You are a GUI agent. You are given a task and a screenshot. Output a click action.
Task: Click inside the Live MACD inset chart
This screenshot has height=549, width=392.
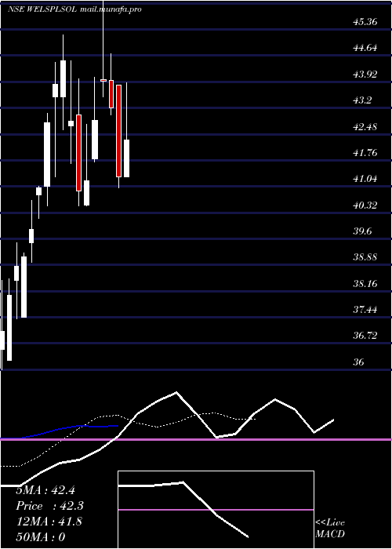coord(216,510)
